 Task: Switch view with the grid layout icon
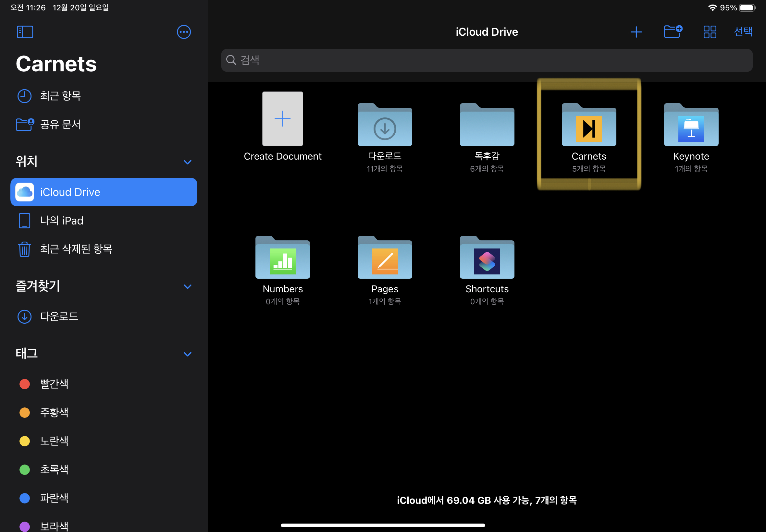pos(710,32)
